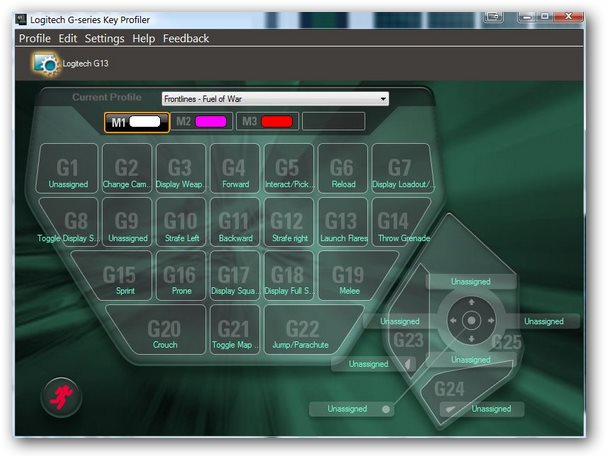Select the G22 Jump/Parachute key
The width and height of the screenshot is (606, 458).
pyautogui.click(x=309, y=329)
